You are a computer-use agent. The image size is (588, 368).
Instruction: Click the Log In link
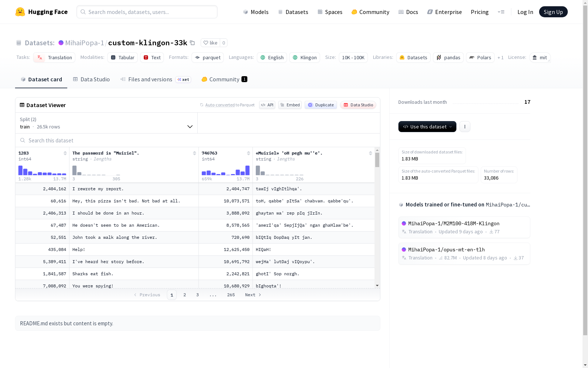click(525, 12)
